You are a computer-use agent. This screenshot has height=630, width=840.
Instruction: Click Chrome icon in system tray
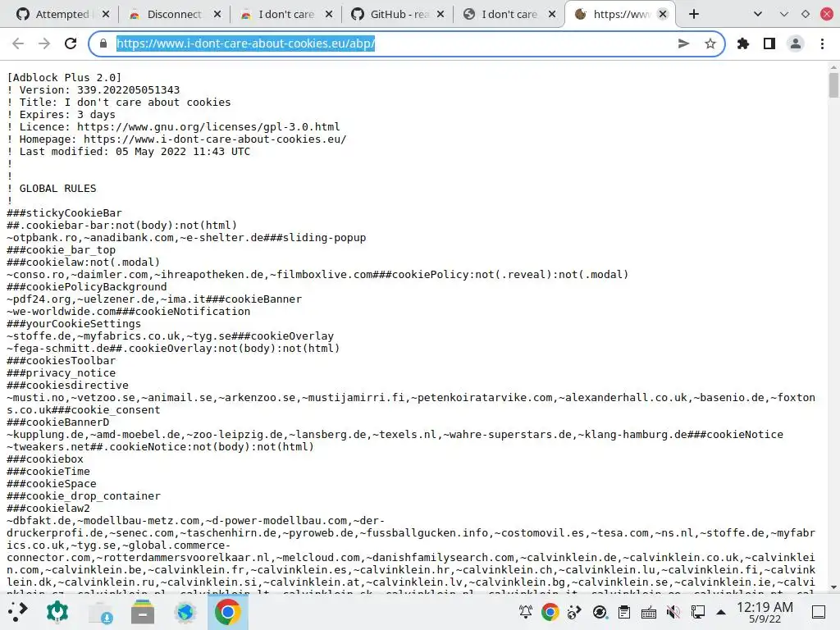pyautogui.click(x=550, y=612)
